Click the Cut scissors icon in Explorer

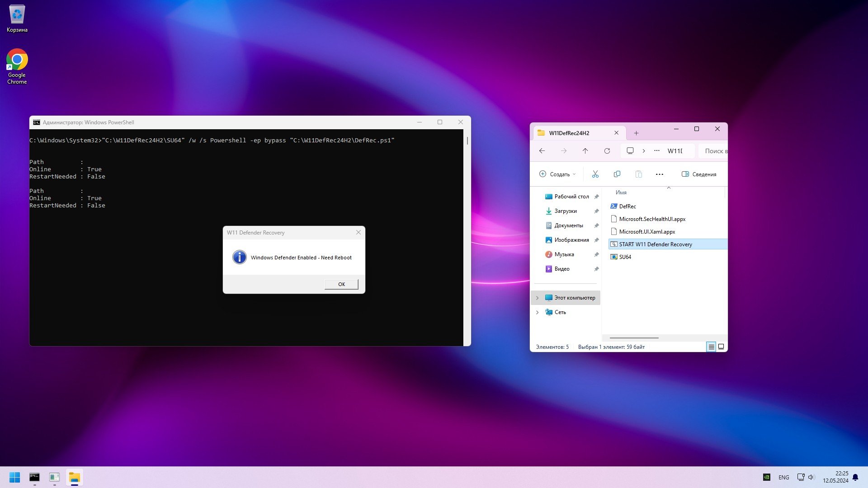(x=595, y=174)
